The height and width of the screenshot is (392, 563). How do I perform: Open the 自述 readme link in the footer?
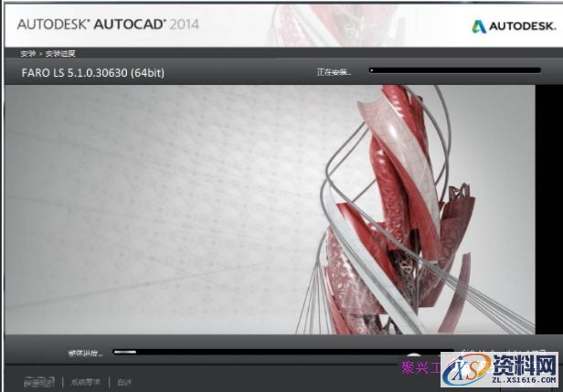pyautogui.click(x=124, y=382)
